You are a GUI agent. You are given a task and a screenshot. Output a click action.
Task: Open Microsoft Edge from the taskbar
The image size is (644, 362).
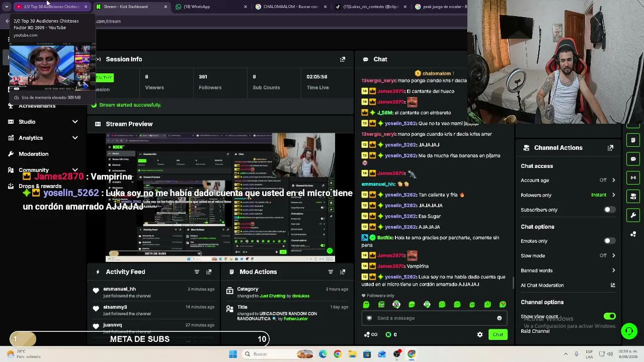pos(323,354)
